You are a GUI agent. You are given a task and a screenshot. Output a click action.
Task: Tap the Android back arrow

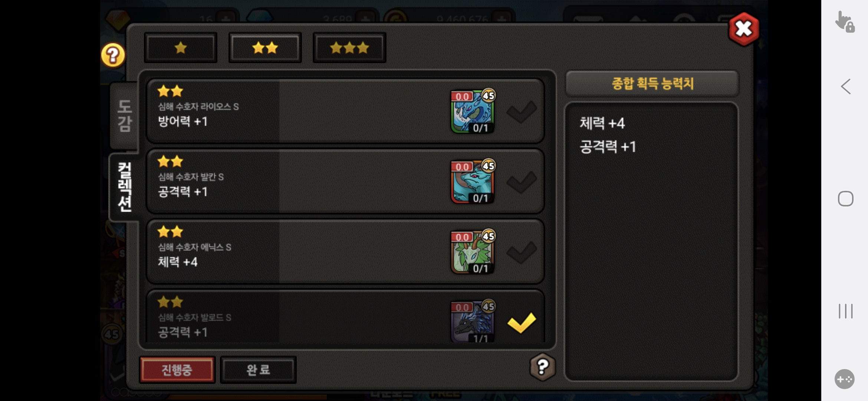pyautogui.click(x=846, y=87)
